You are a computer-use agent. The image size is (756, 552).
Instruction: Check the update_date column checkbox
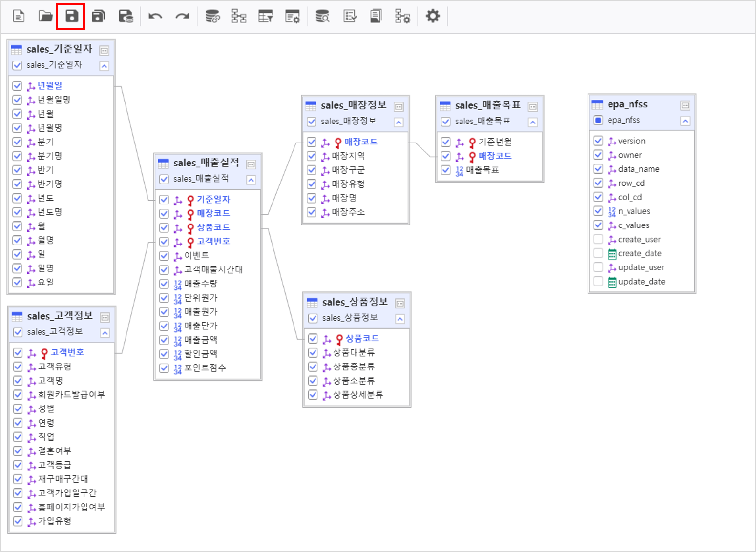pos(598,282)
